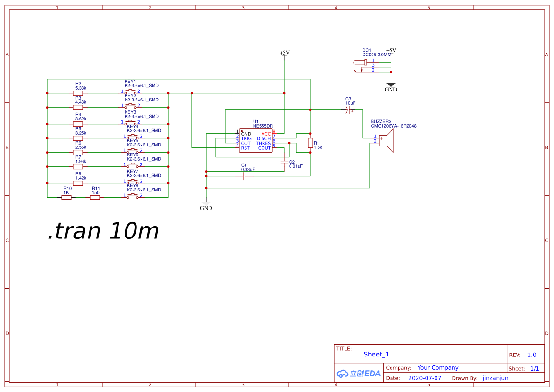Click the KEY1 pushbutton switch symbol

[130, 92]
